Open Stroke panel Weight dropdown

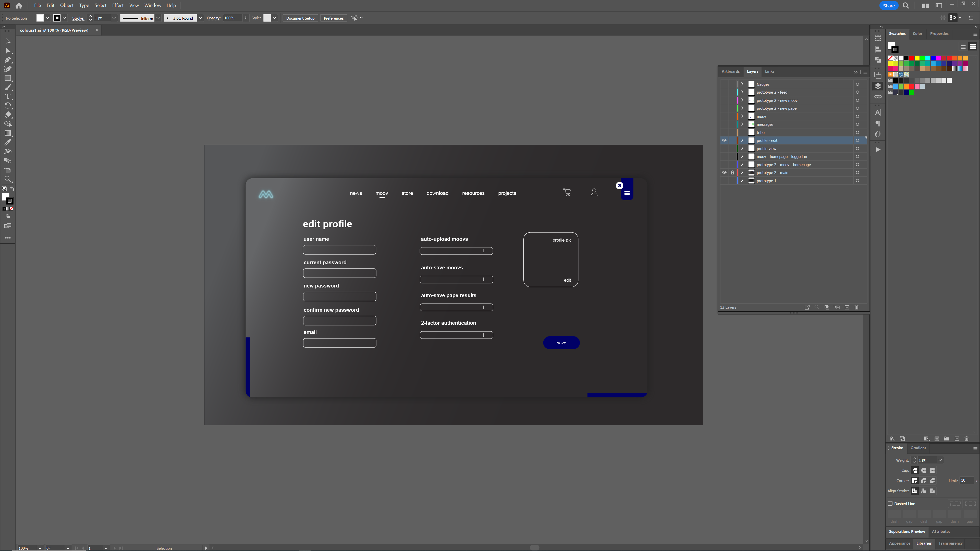(x=940, y=460)
